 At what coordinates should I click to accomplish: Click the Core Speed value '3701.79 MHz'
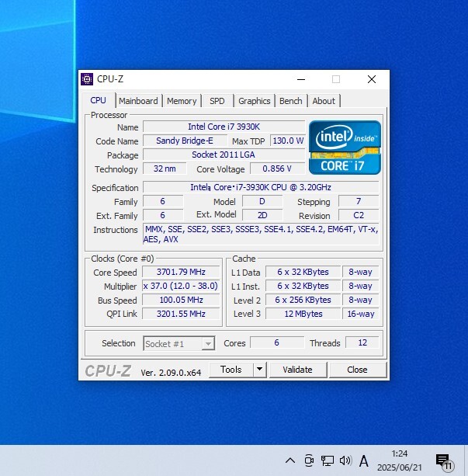[181, 272]
